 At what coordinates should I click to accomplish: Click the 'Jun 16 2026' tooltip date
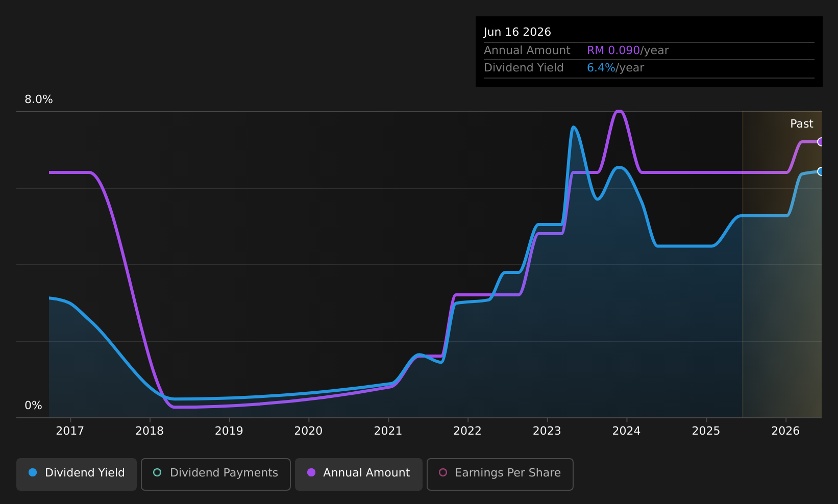click(x=517, y=32)
